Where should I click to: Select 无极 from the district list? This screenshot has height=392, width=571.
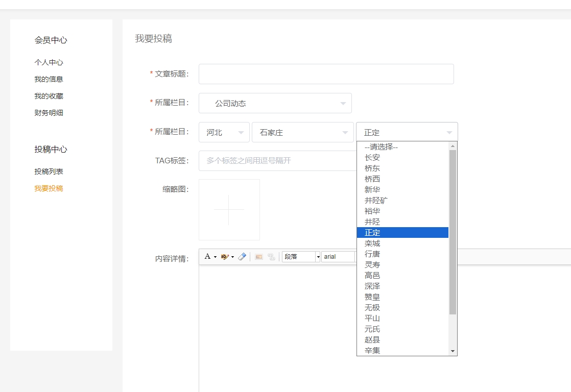pos(403,308)
